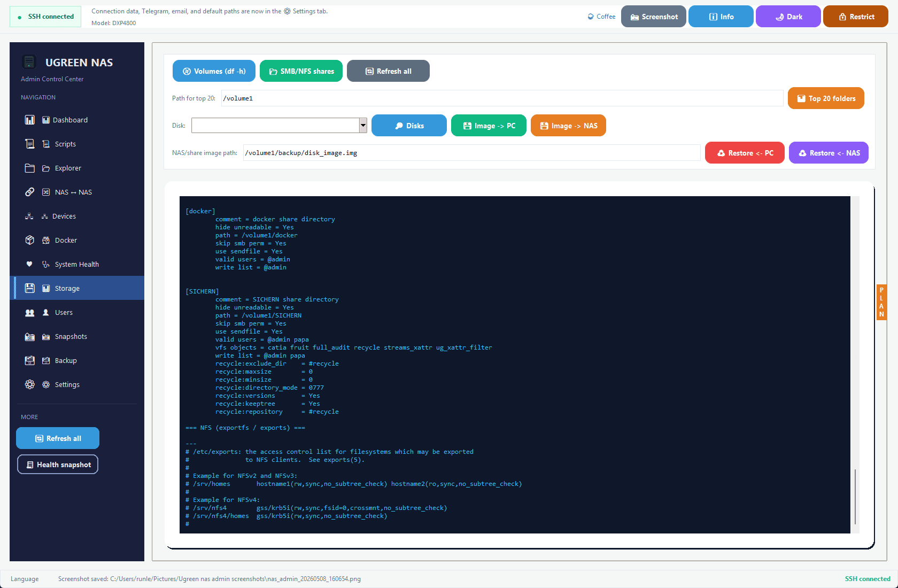898x588 pixels.
Task: Open the NAS ↔ NAS sync page
Action: (x=77, y=192)
